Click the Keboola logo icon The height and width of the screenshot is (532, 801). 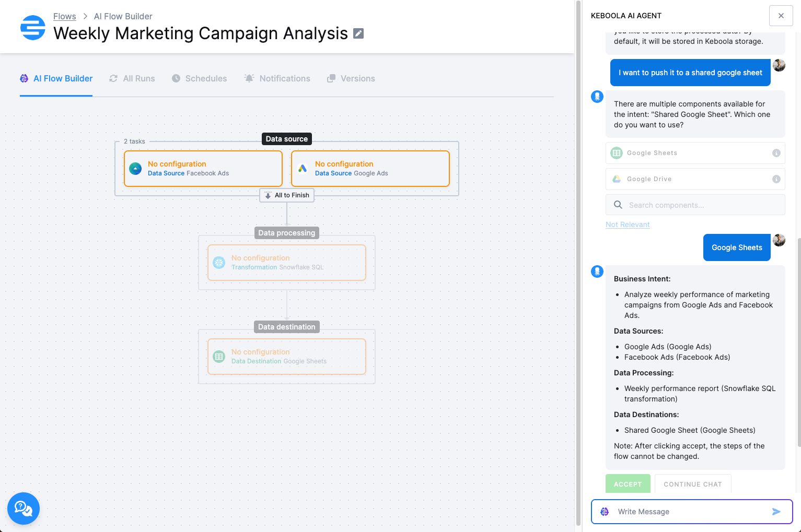point(33,28)
